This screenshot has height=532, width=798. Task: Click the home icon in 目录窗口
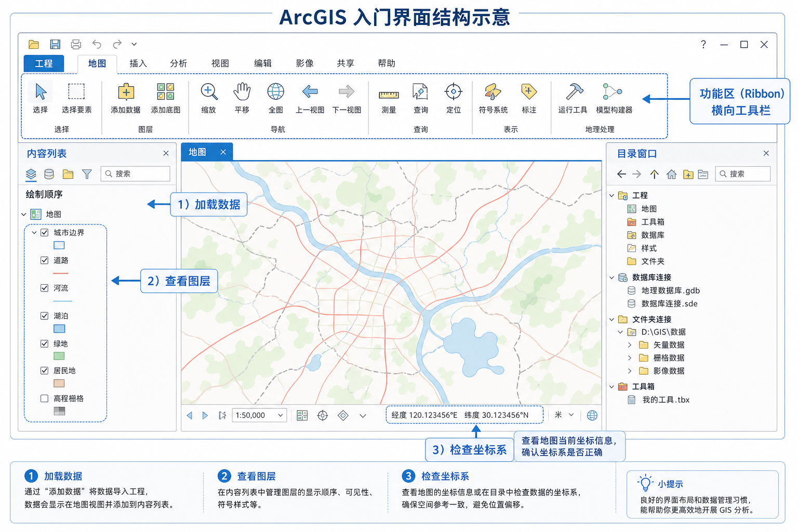[x=671, y=174]
